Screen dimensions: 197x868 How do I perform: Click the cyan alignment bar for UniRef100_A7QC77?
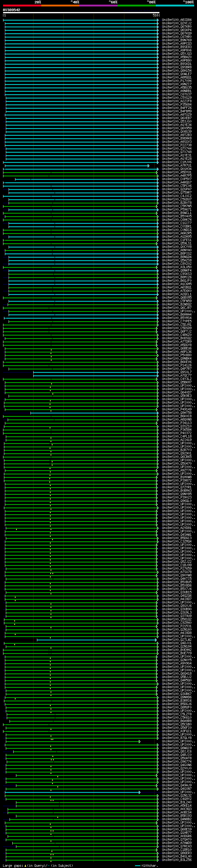(x=96, y=375)
